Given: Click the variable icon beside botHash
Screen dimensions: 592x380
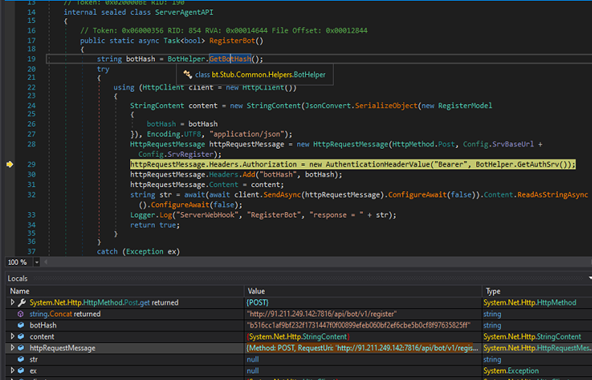Looking at the screenshot, I should pos(21,325).
